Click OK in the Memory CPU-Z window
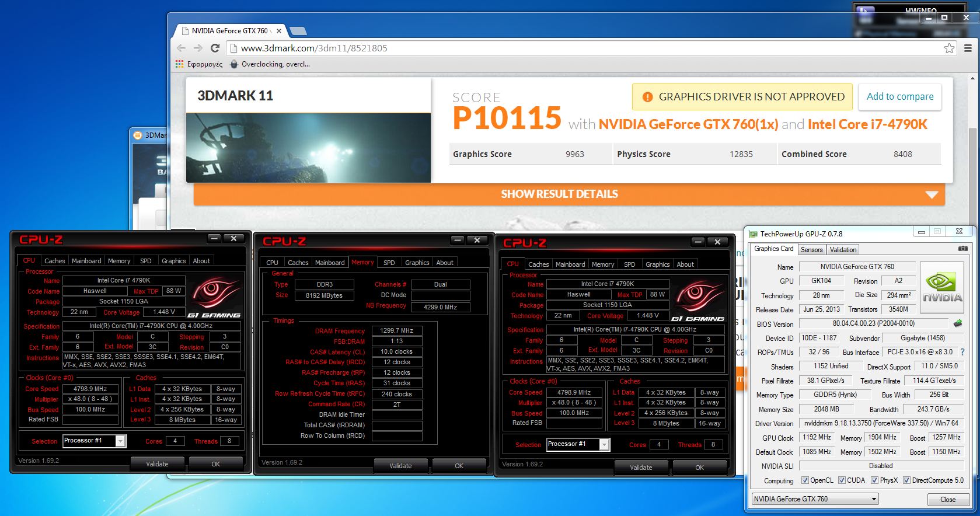Screen dimensions: 980x516 459,466
